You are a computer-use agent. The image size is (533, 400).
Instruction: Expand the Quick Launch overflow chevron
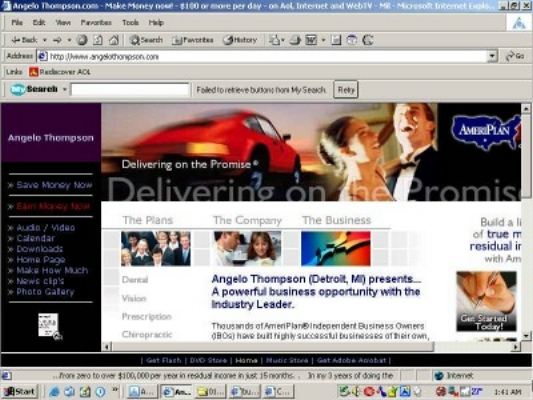115,389
